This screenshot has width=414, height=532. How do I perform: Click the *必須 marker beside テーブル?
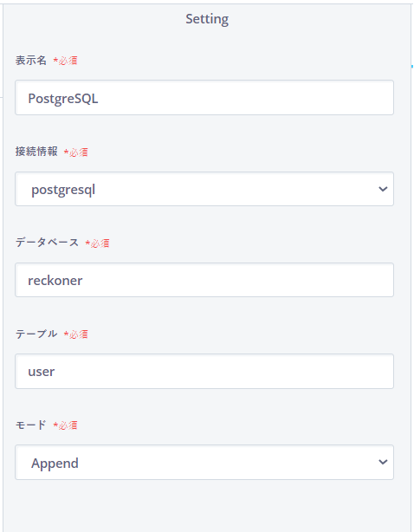76,334
